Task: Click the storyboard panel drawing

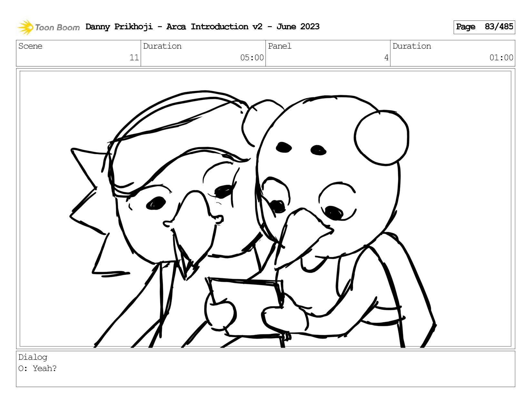Action: 265,209
